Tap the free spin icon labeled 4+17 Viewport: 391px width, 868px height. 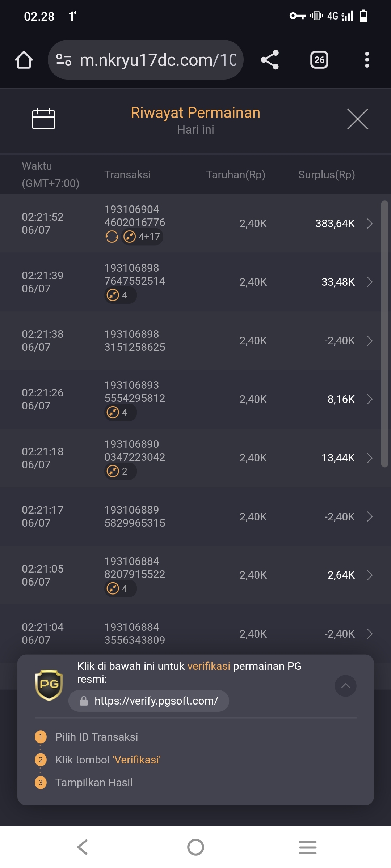point(142,237)
